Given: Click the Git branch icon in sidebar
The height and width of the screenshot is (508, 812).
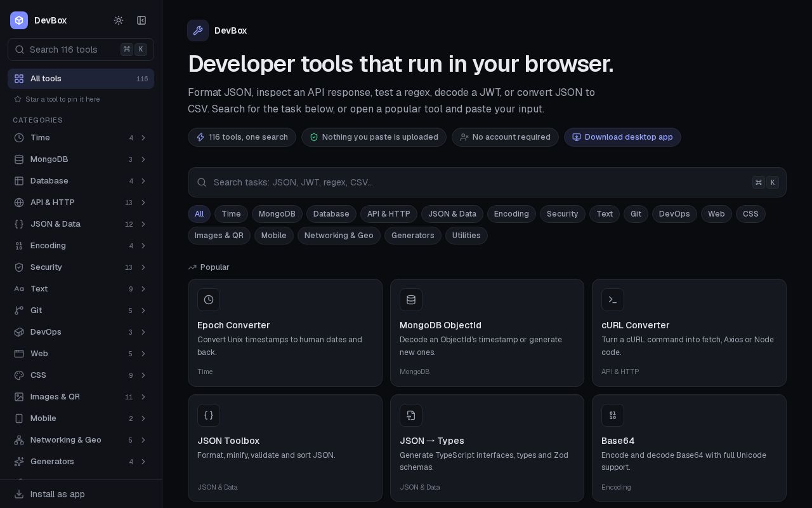Looking at the screenshot, I should pos(19,311).
